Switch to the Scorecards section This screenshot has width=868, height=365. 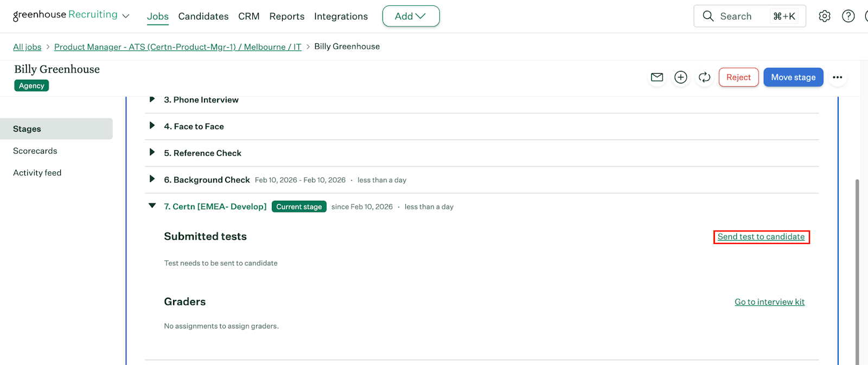[35, 151]
